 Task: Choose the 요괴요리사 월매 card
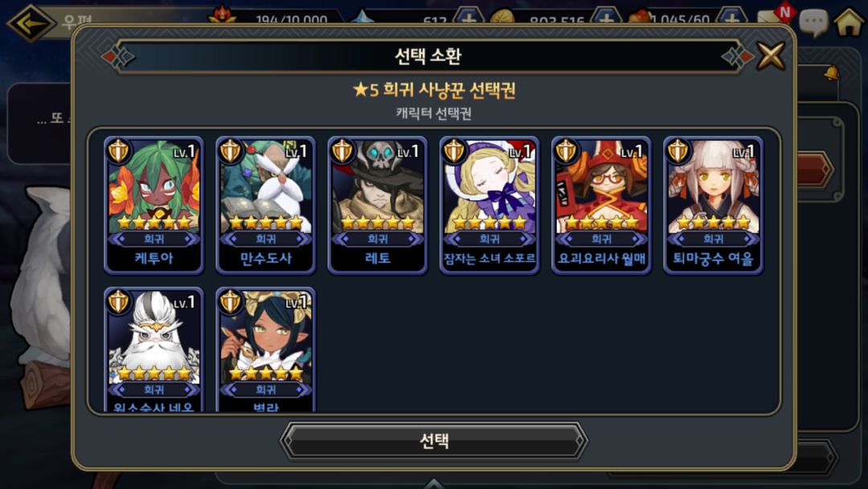point(601,205)
